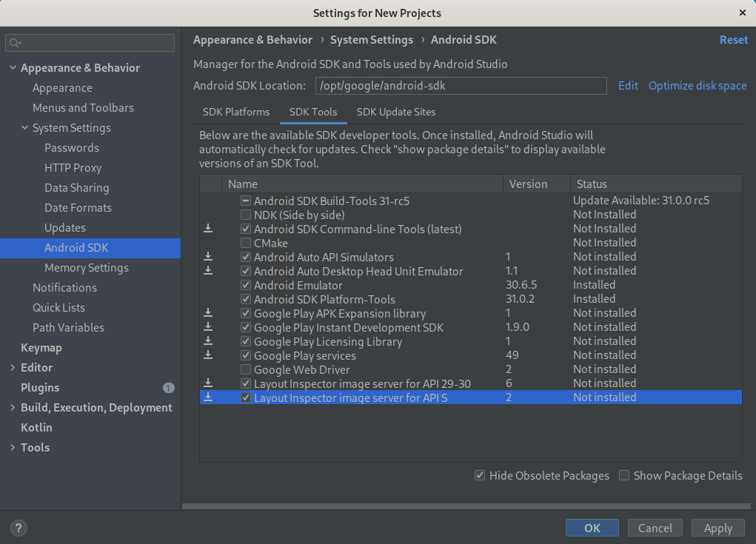Collapse the Appearance & Behavior tree node
The width and height of the screenshot is (756, 544).
tap(13, 68)
